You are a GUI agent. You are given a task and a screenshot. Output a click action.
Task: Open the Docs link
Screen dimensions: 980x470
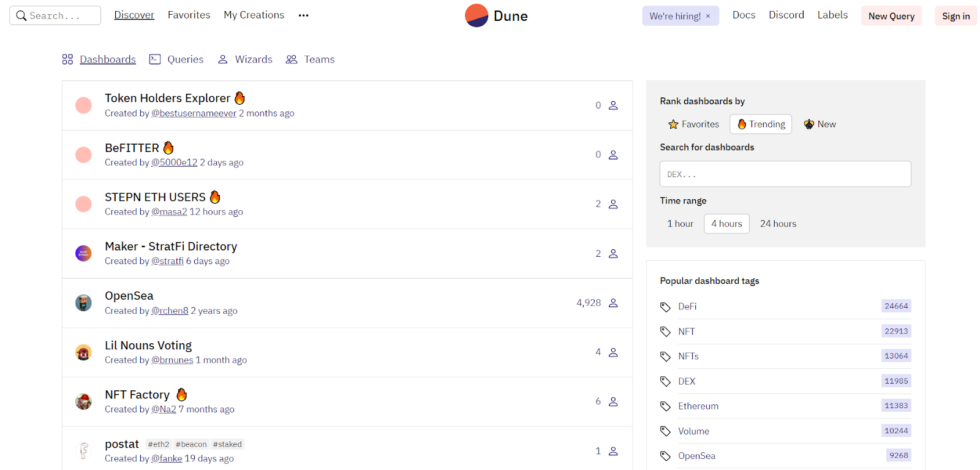[x=744, y=15]
